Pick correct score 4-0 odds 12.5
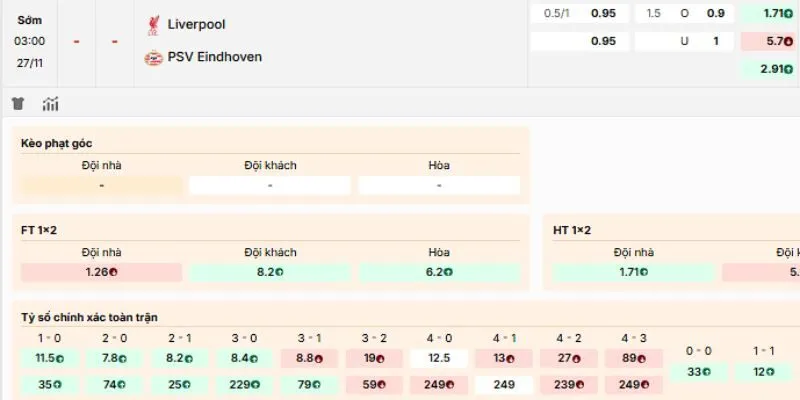Image resolution: width=800 pixels, height=400 pixels. 439,358
